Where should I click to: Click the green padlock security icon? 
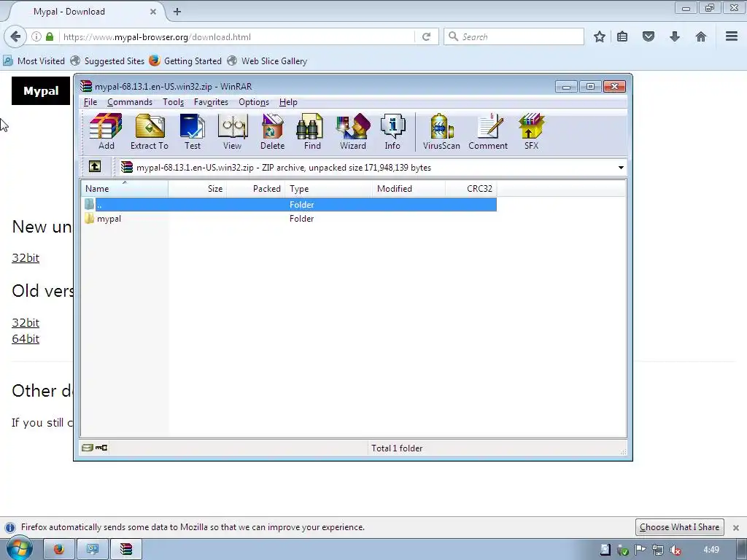(50, 36)
